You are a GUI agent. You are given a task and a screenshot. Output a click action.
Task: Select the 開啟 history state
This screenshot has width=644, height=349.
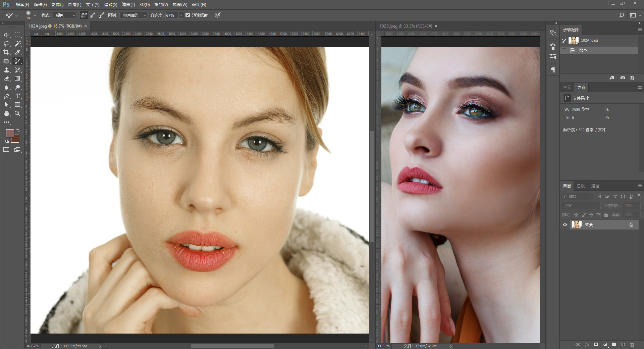coord(599,50)
